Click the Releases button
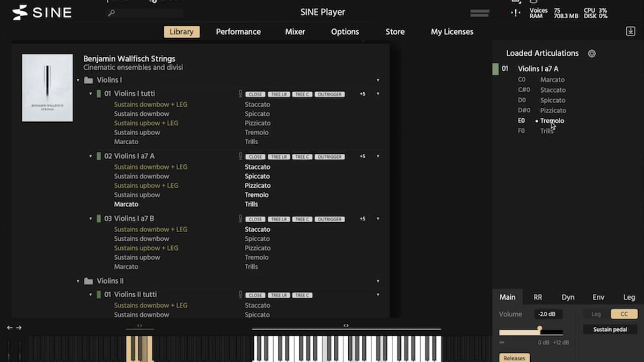Viewport: 644px width, 362px height. [514, 358]
